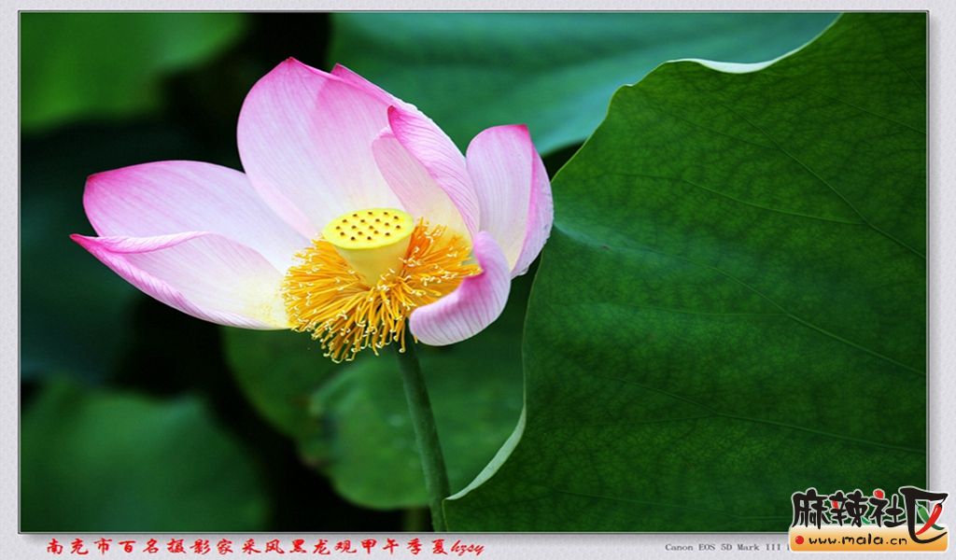Click the red hzcy signature
Viewport: 956px width, 560px height.
pyautogui.click(x=467, y=547)
